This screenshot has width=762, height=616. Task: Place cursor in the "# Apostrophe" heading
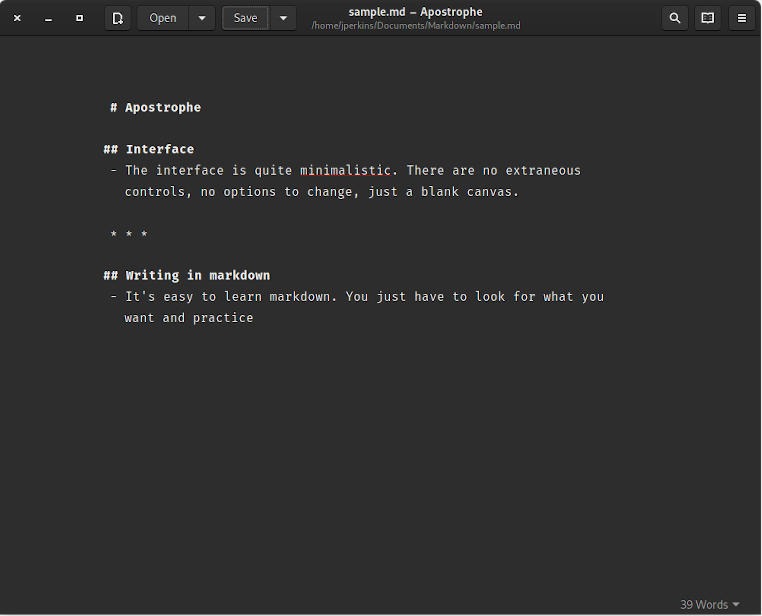click(162, 108)
